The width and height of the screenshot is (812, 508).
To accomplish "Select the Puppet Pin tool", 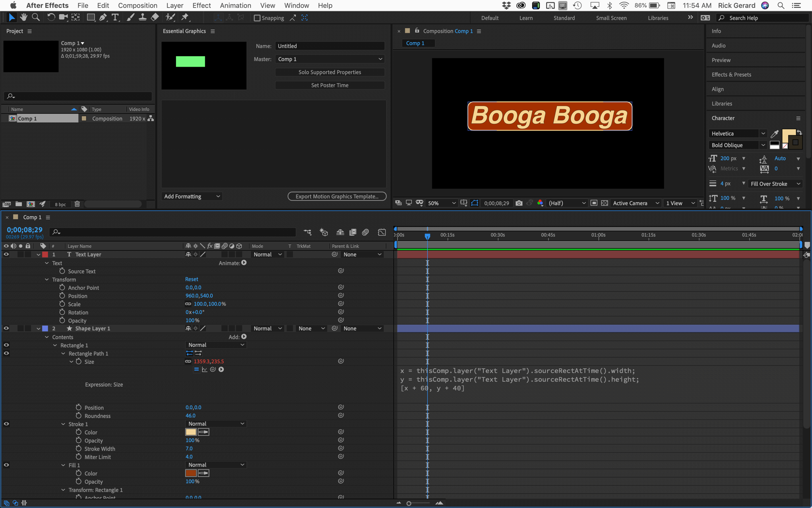I will (185, 17).
